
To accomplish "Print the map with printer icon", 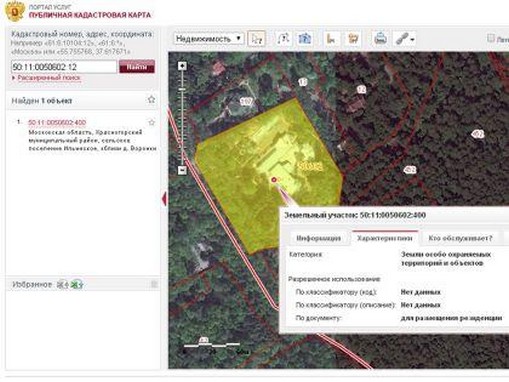I will click(x=380, y=39).
